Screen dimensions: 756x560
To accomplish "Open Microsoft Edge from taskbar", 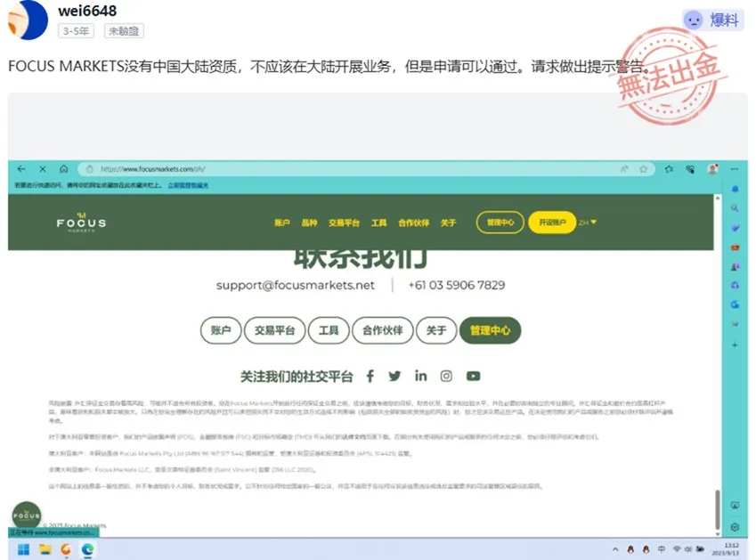I will click(x=88, y=549).
